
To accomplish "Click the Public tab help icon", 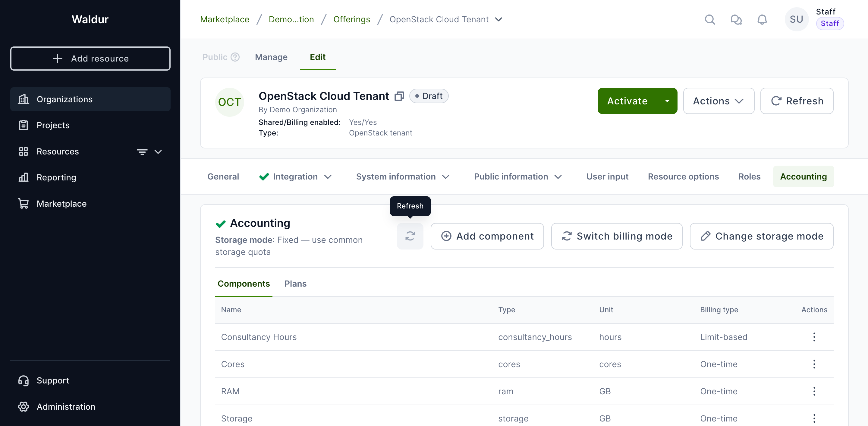I will click(x=235, y=57).
